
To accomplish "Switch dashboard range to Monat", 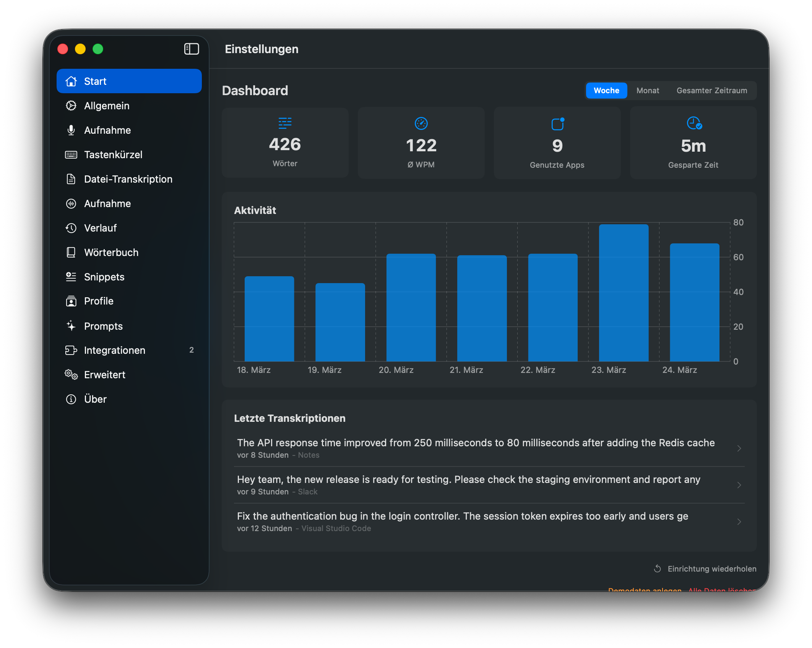I will [648, 91].
